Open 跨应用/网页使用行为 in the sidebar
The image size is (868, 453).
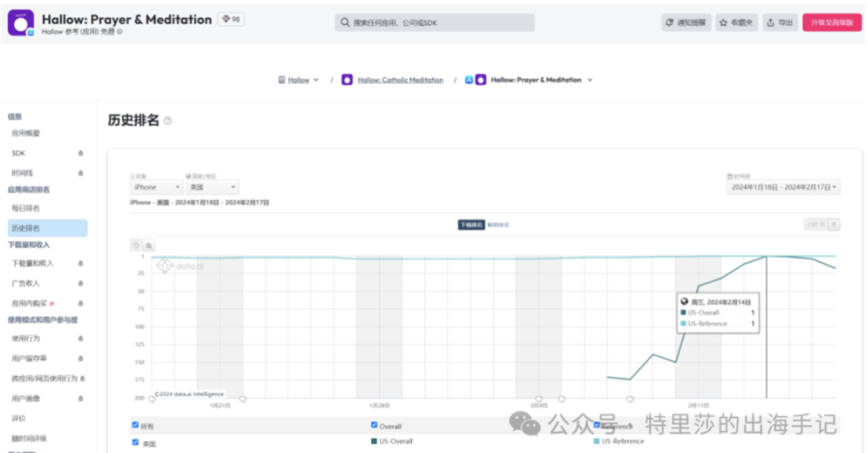click(44, 378)
